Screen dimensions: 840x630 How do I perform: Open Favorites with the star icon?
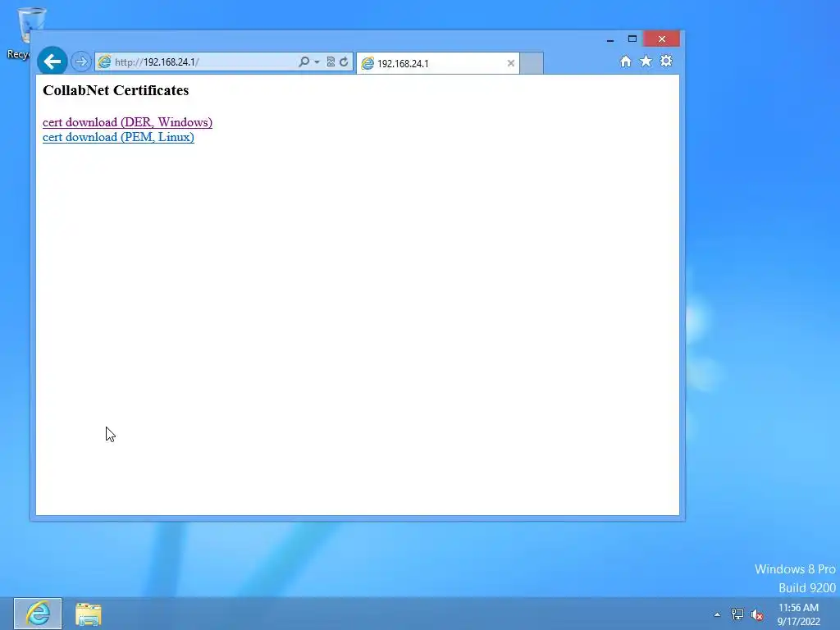[x=646, y=61]
